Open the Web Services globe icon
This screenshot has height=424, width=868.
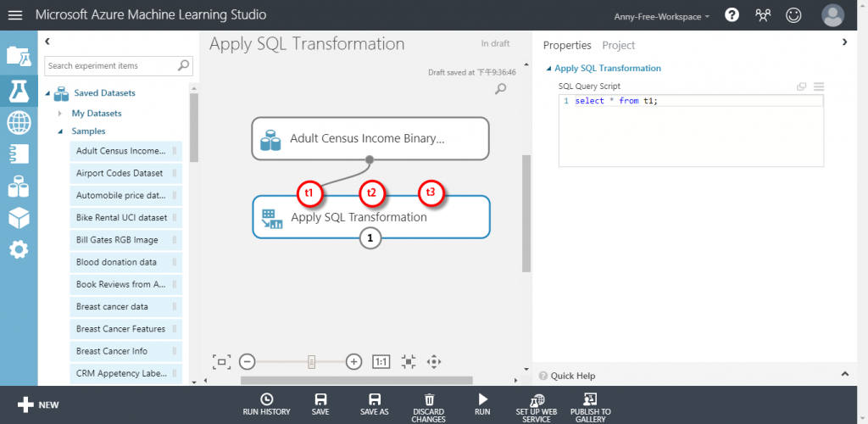tap(19, 122)
